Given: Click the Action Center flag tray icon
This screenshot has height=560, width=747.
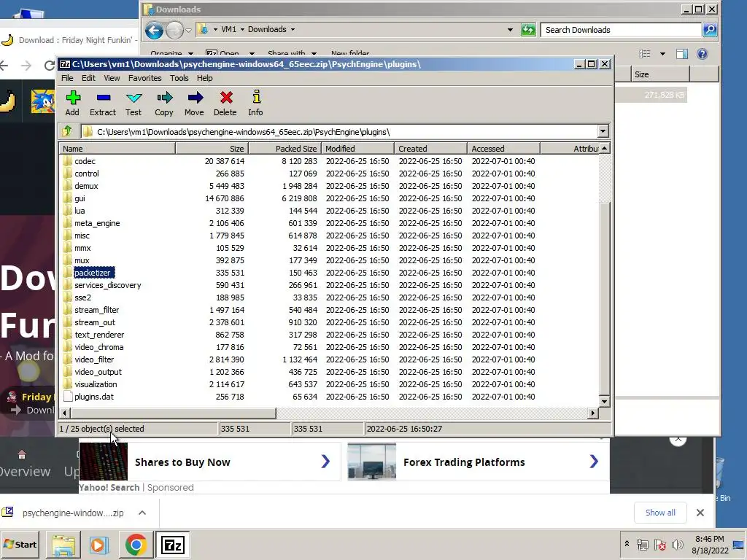Looking at the screenshot, I should 659,544.
